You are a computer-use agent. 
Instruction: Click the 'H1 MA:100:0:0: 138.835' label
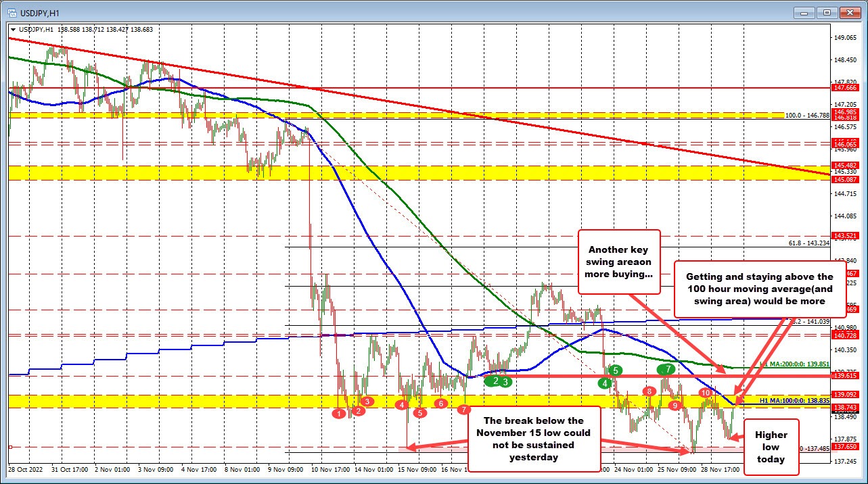(794, 401)
